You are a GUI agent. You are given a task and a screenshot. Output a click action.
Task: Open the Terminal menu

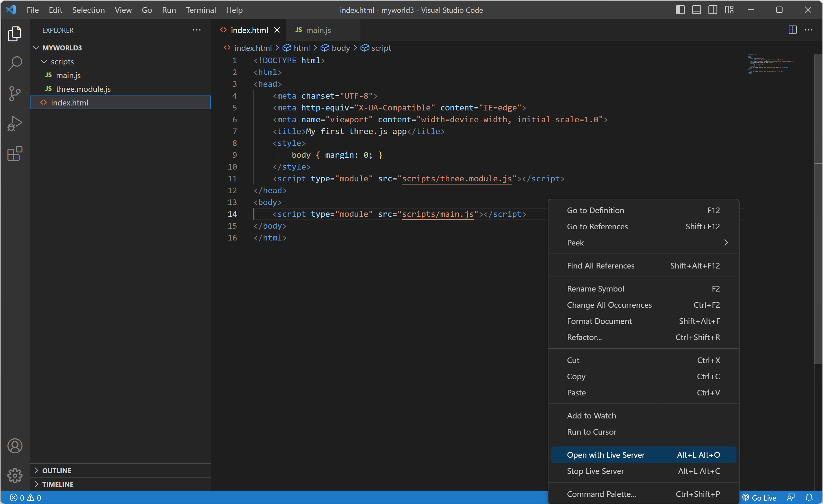201,10
